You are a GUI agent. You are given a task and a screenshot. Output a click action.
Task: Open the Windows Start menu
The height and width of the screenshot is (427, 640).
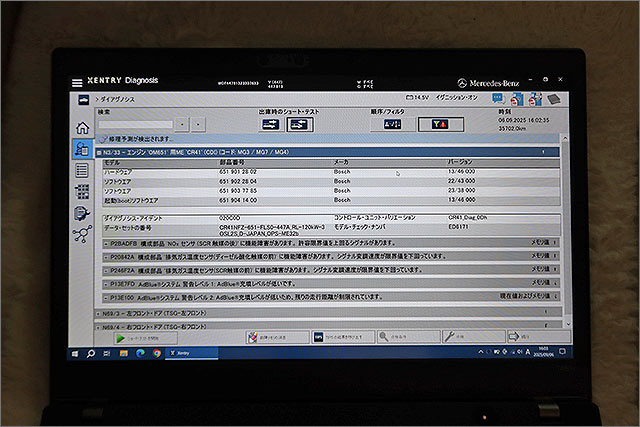(75, 354)
